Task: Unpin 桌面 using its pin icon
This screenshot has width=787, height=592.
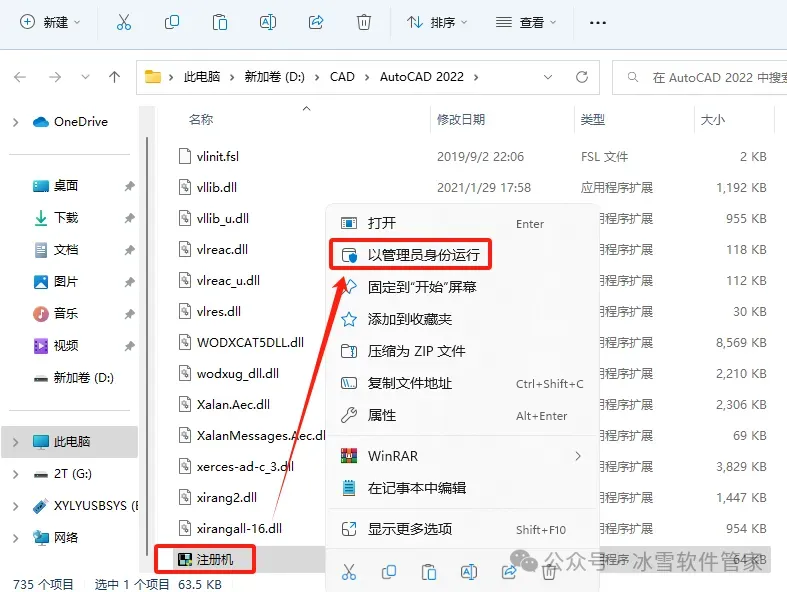Action: point(129,186)
